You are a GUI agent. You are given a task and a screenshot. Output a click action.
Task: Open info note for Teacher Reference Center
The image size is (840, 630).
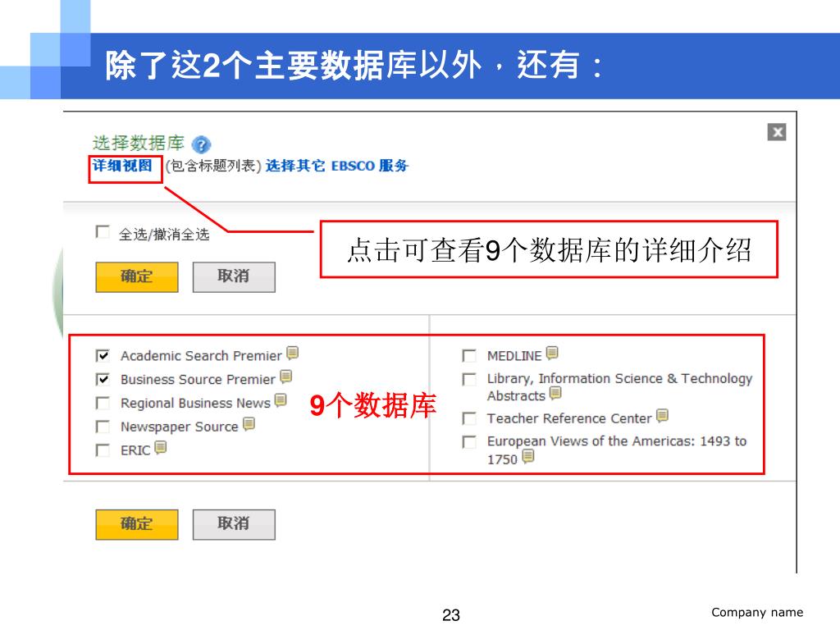[x=663, y=415]
